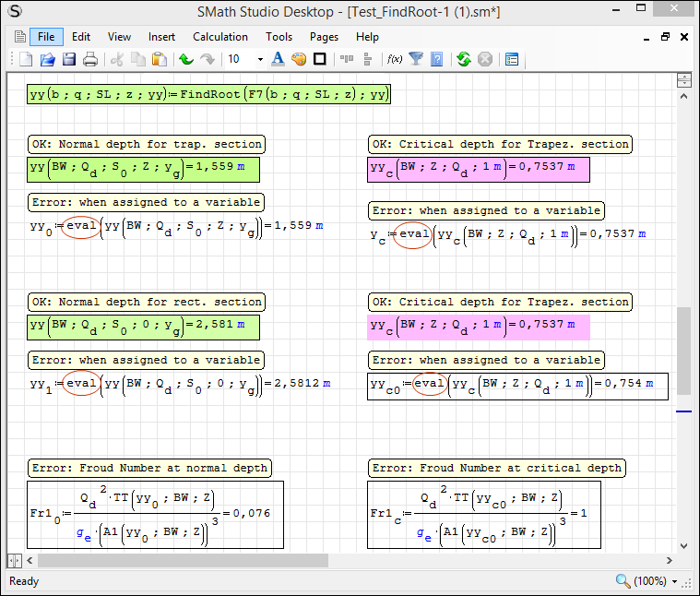Viewport: 700px width, 596px height.
Task: Toggle the region border icon
Action: pyautogui.click(x=320, y=60)
